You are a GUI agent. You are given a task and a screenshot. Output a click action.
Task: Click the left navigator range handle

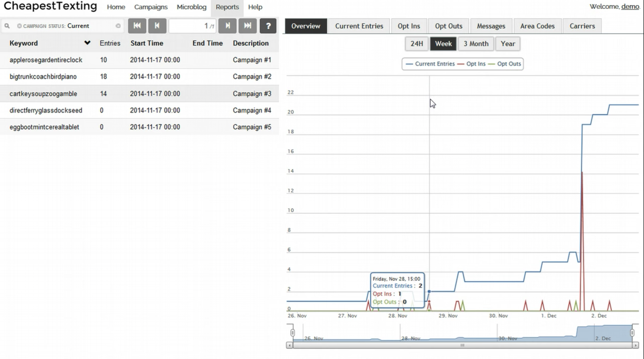point(292,333)
